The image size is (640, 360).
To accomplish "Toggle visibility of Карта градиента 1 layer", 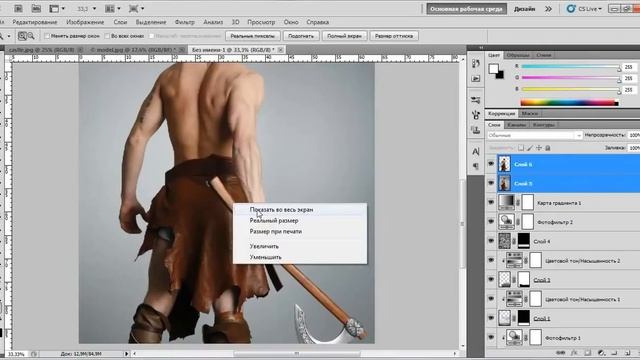I will point(491,202).
